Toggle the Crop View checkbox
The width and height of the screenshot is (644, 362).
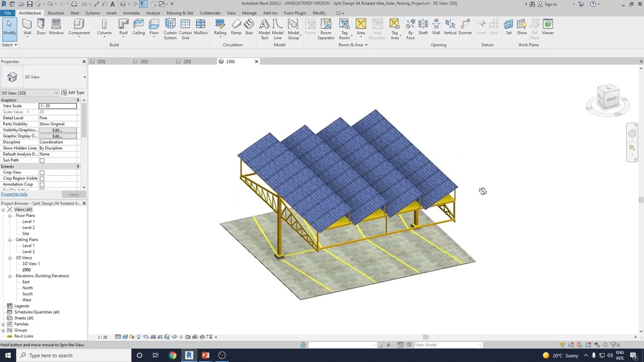coord(42,172)
